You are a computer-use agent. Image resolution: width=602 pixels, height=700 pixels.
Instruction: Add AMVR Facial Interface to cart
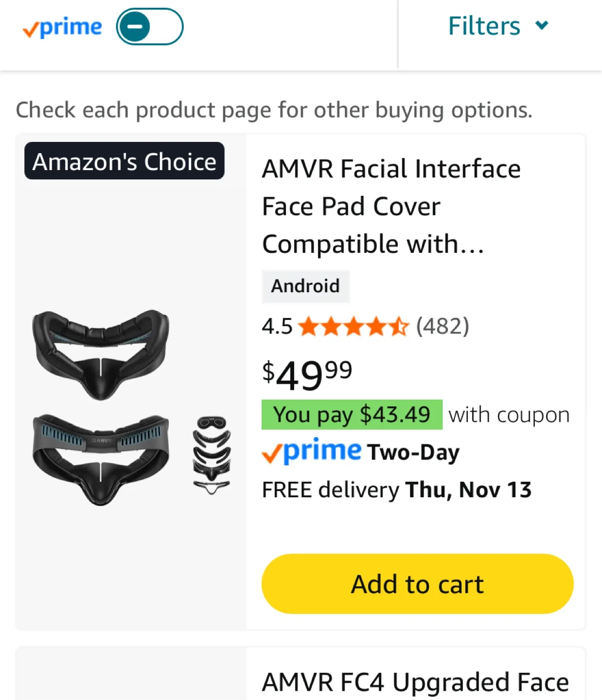(x=417, y=584)
